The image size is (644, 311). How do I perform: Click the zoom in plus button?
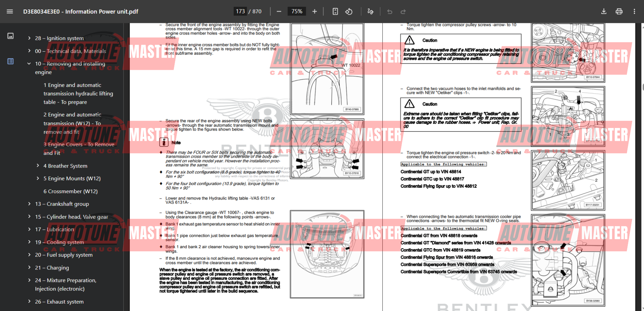[x=315, y=11]
